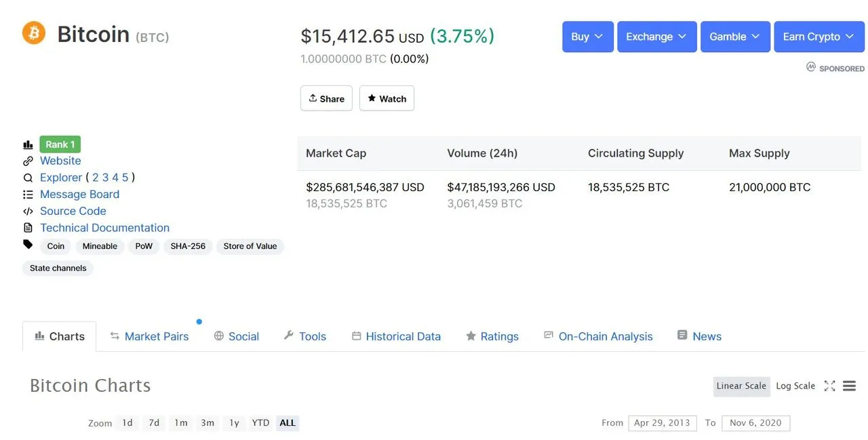The height and width of the screenshot is (440, 868).
Task: Click the green Rank 1 badge
Action: (60, 144)
